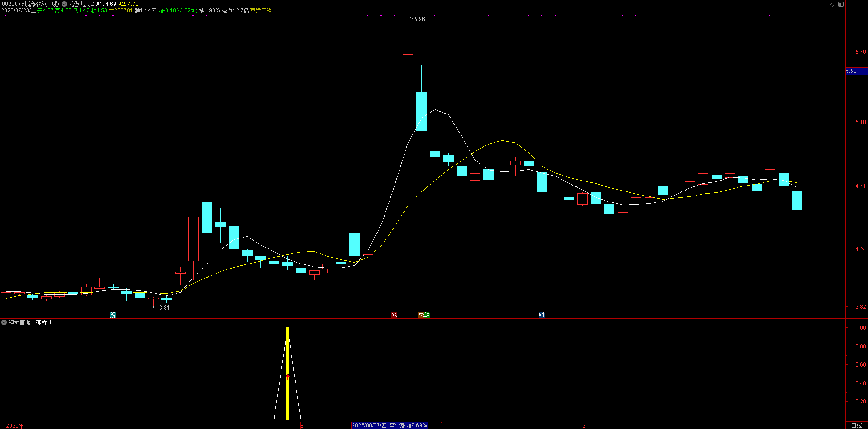Click the 财 financial event marker
868x429 pixels.
(541, 315)
